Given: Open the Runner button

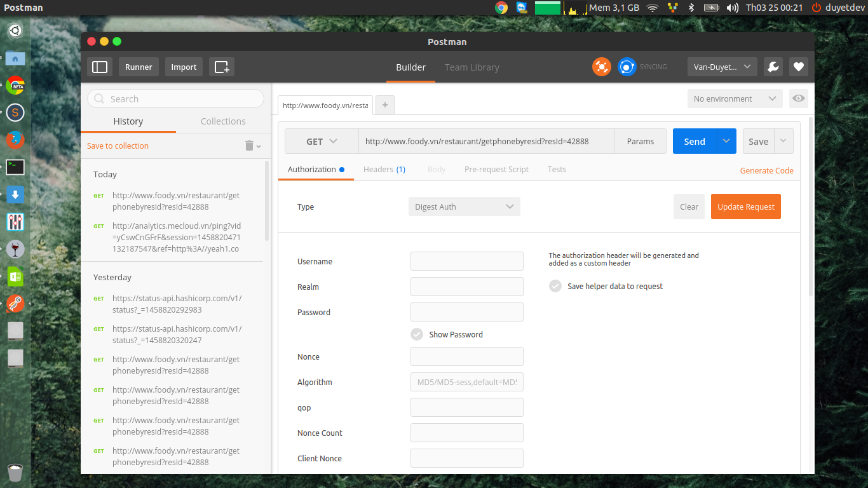Looking at the screenshot, I should click(x=139, y=67).
